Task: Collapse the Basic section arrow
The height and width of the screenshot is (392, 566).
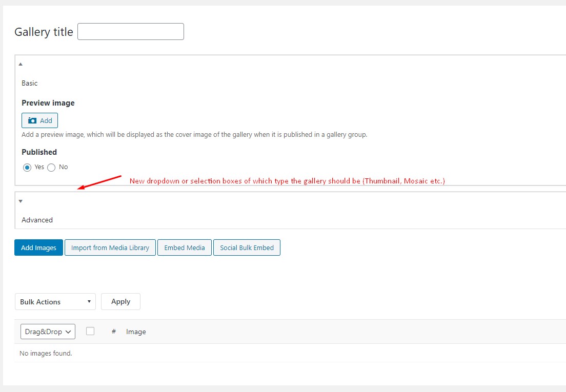Action: (21, 64)
